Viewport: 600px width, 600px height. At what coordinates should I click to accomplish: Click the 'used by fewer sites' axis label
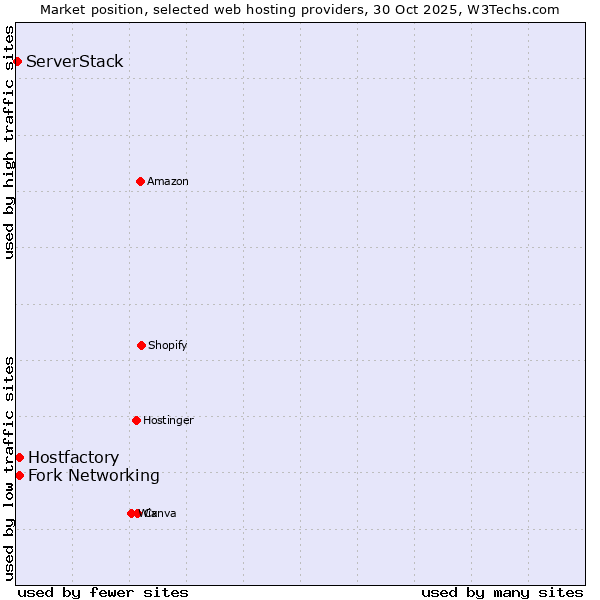pos(103,592)
